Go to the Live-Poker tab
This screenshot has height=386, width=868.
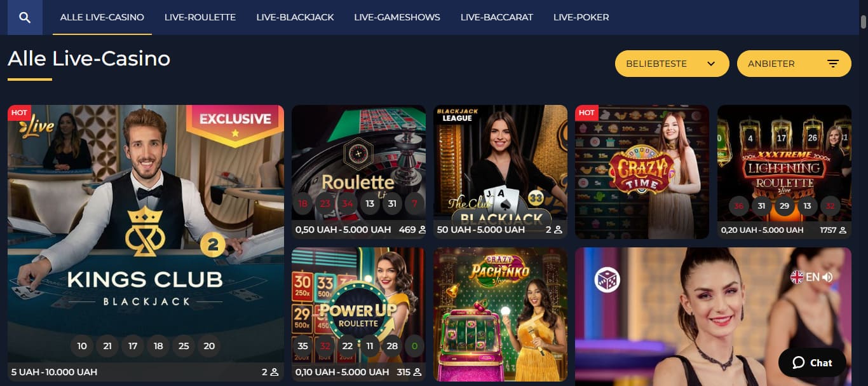(581, 17)
